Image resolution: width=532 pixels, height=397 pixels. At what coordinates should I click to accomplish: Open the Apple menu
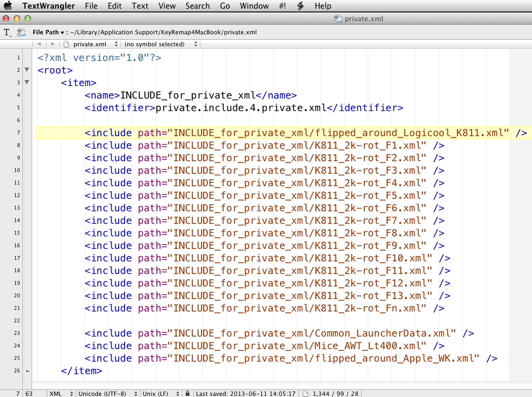pyautogui.click(x=8, y=6)
